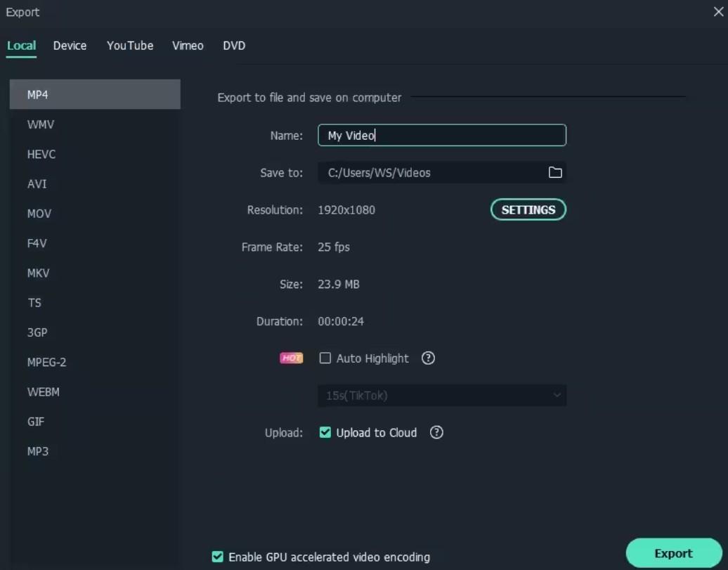Click the 25 fps frame rate value
Viewport: 728px width, 570px height.
coord(334,247)
